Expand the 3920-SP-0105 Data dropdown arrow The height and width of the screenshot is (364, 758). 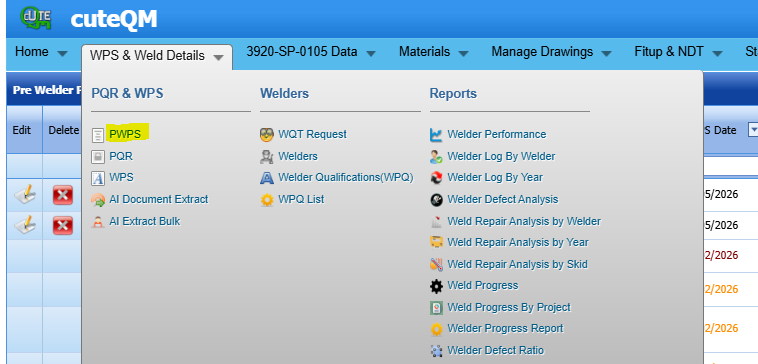[371, 54]
